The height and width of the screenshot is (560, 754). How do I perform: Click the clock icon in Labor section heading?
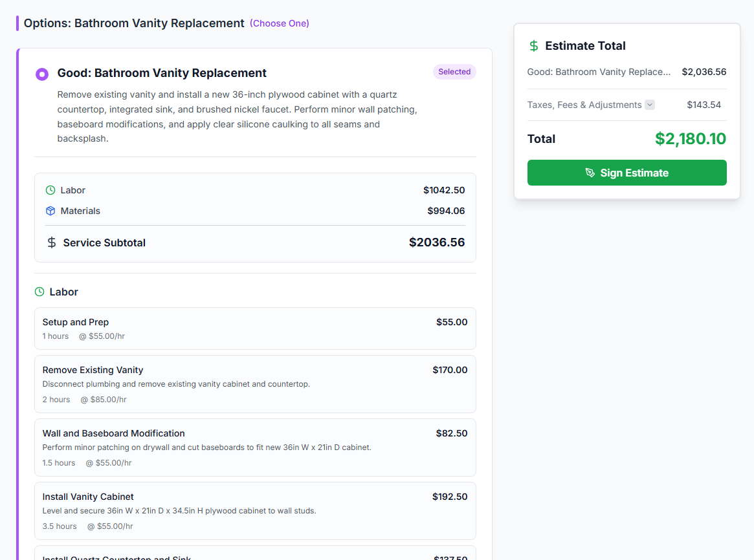tap(39, 292)
